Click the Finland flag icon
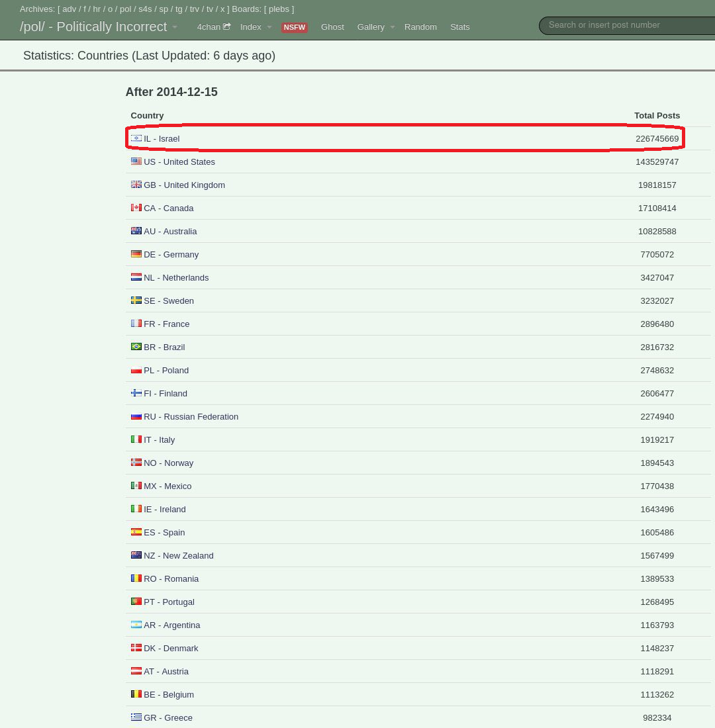Image resolution: width=715 pixels, height=728 pixels. (136, 392)
